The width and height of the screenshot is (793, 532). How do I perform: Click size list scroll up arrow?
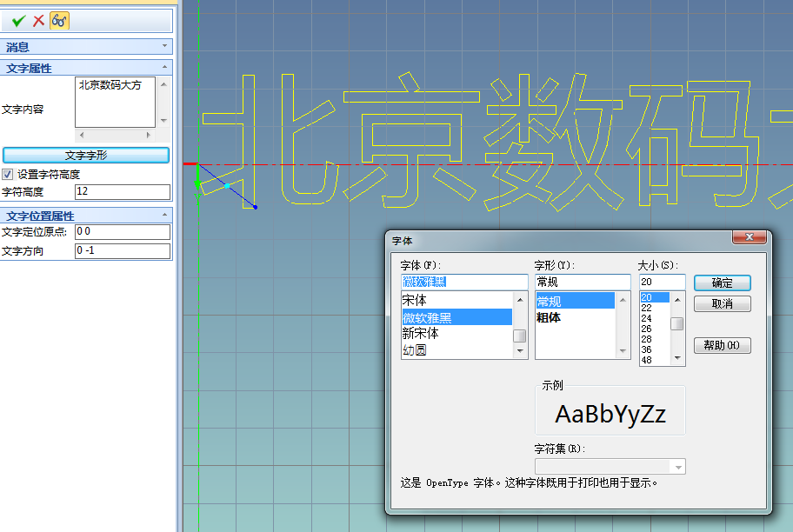point(677,300)
